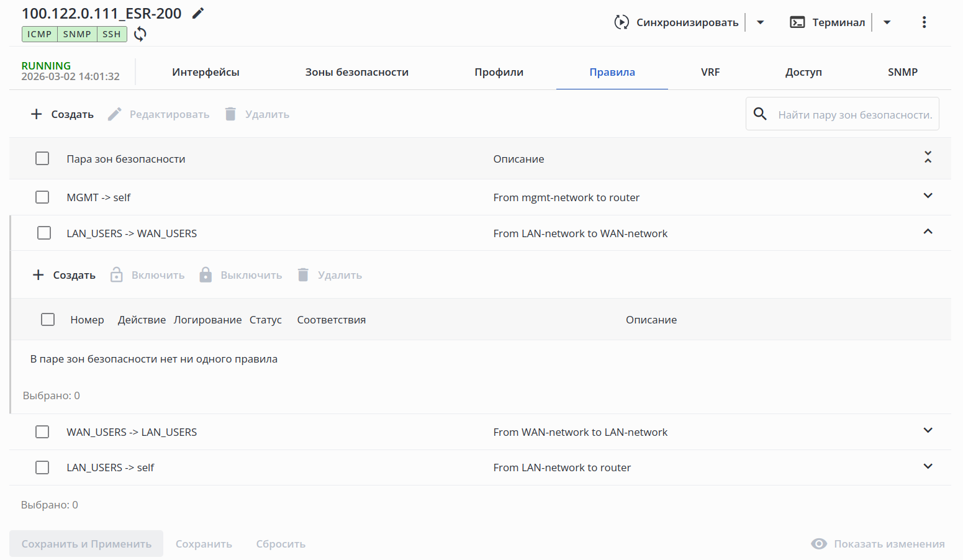Check the MGMT -> self row checkbox
The image size is (963, 560).
tap(42, 197)
